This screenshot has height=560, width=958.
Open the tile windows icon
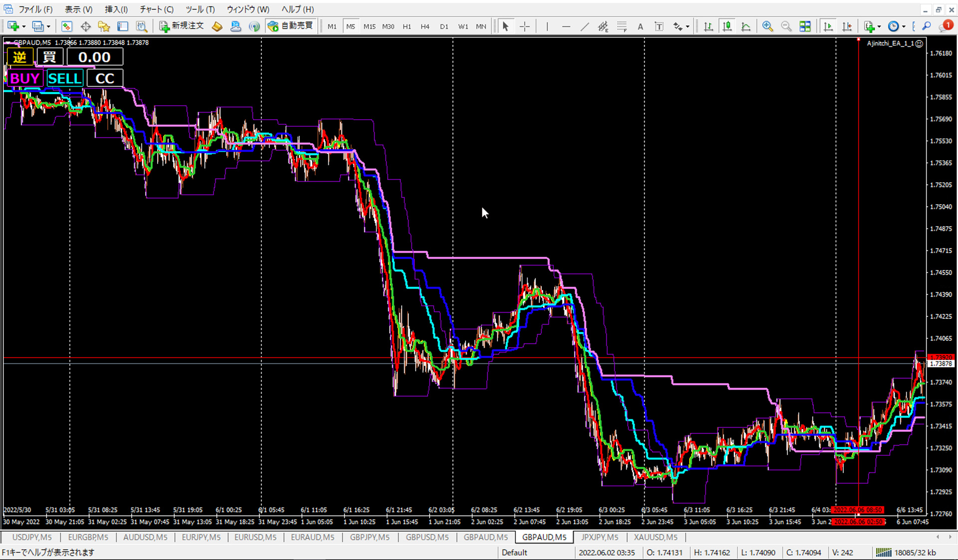pos(805,26)
